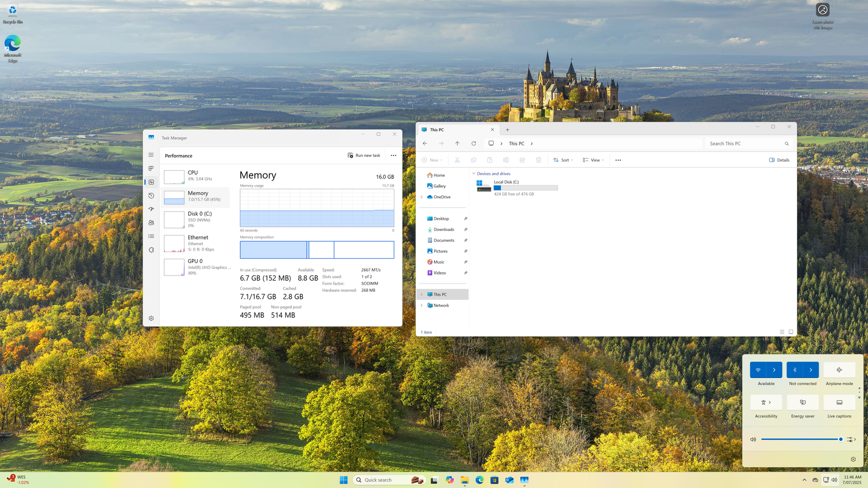The width and height of the screenshot is (868, 488).
Task: Enable Airplane mode
Action: [839, 370]
